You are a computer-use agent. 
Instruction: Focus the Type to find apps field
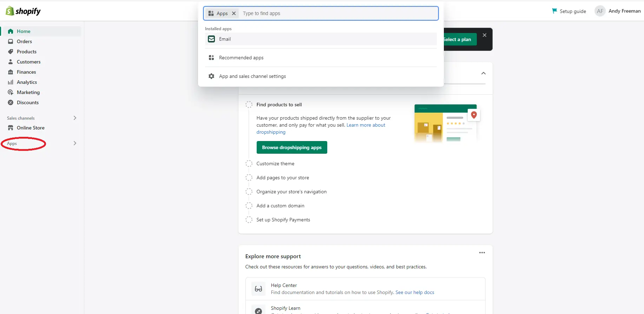point(339,13)
